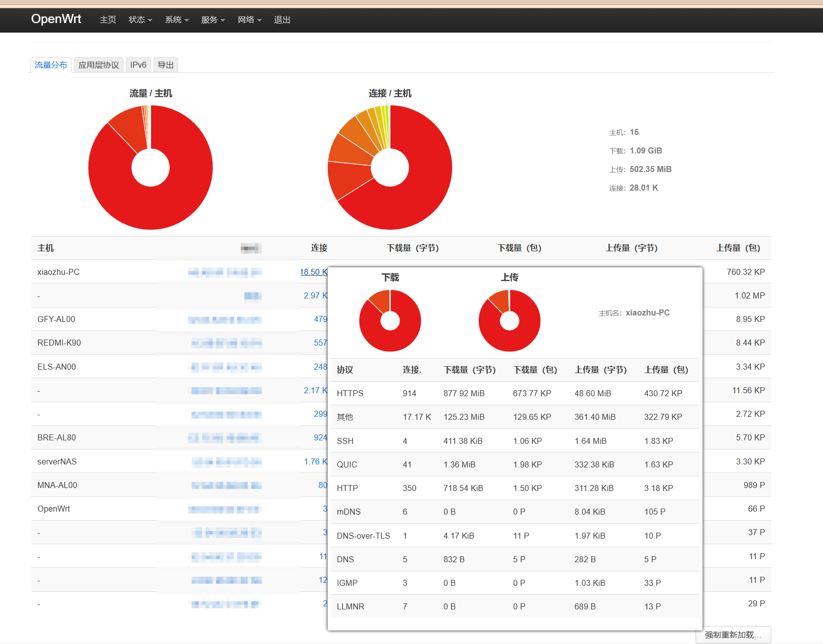Open the 服务 dropdown in the navbar

(x=213, y=20)
